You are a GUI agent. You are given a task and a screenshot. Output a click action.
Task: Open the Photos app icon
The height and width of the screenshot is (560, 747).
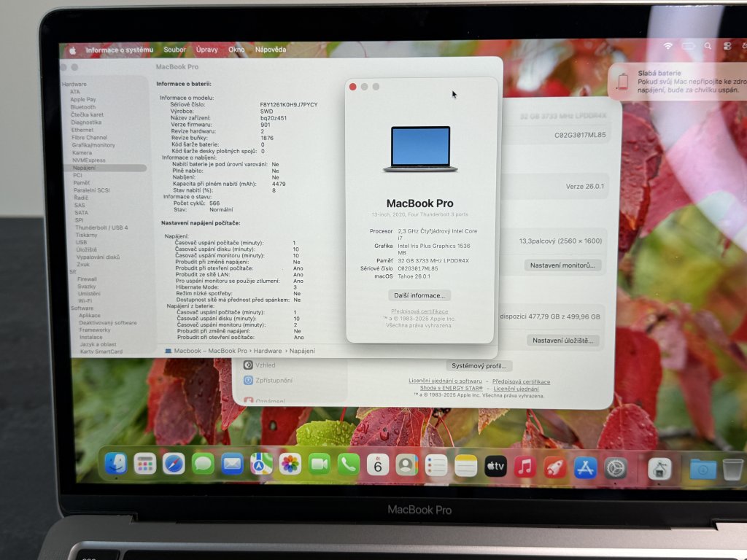[290, 464]
